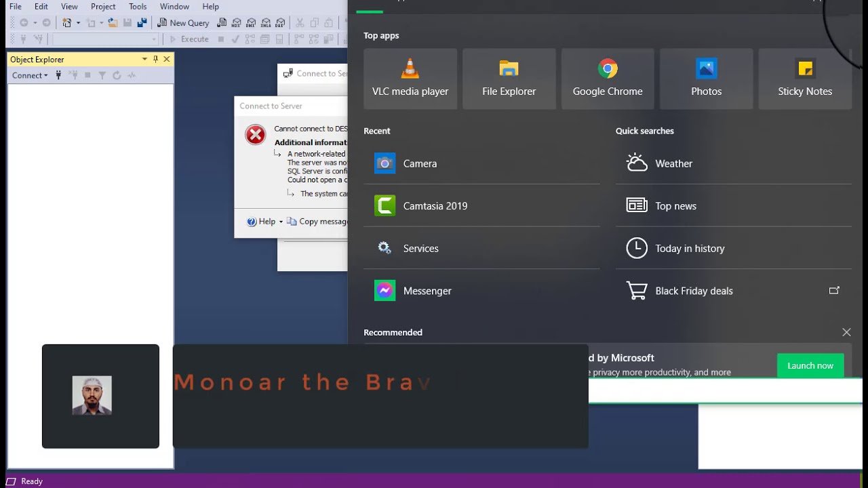Screen dimensions: 868x488
Task: Expand the 'The system ca' error detail
Action: [290, 193]
